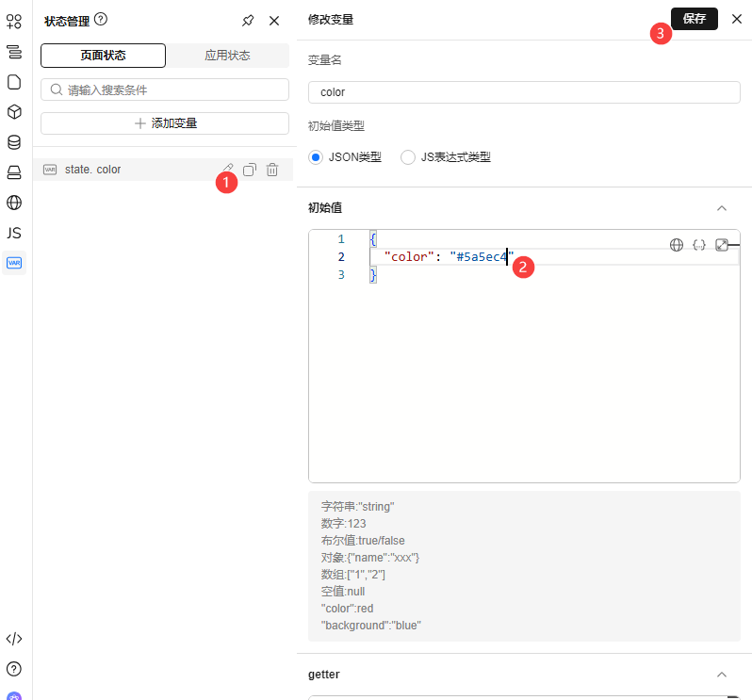The height and width of the screenshot is (700, 752).
Task: Focus the search box 请输入搜索条件
Action: click(x=165, y=90)
